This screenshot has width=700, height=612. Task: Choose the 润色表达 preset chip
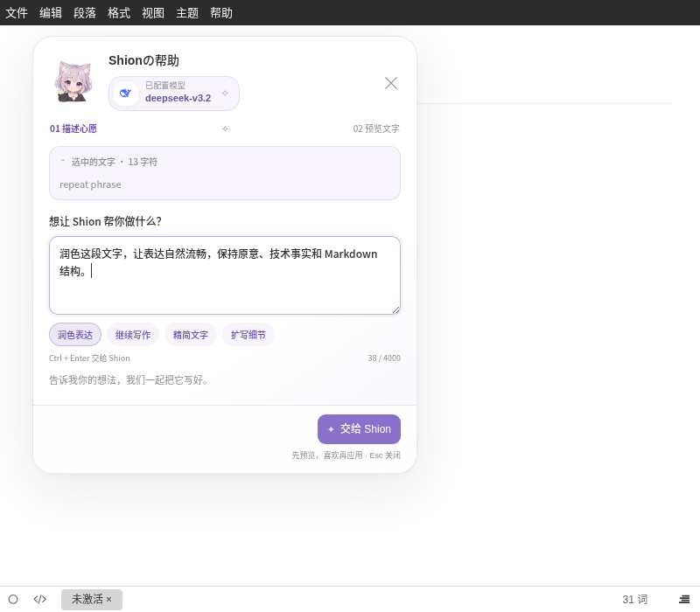click(75, 335)
